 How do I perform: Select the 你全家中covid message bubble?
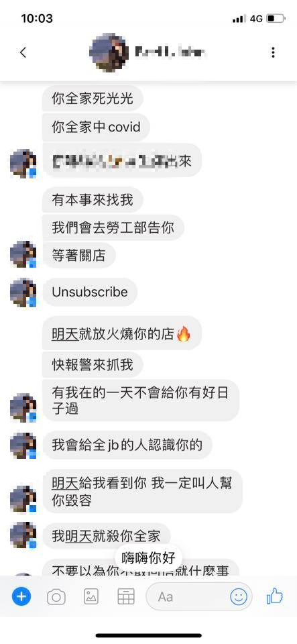(96, 127)
